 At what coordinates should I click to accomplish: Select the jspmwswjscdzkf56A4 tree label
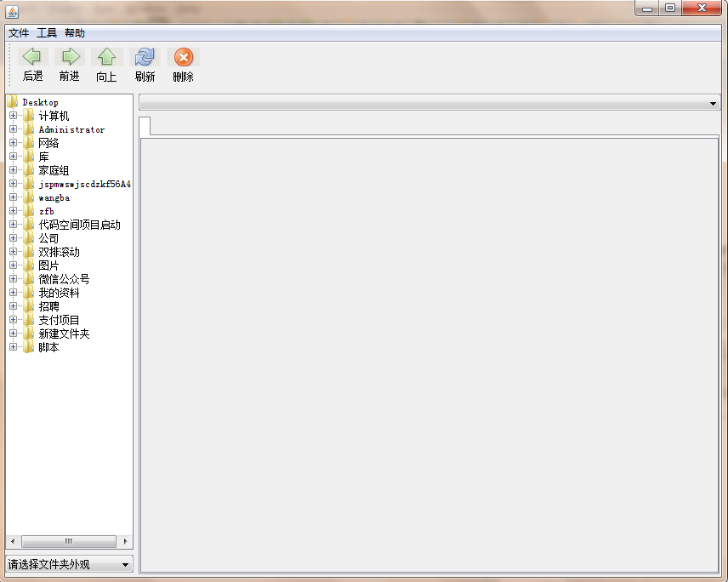85,184
